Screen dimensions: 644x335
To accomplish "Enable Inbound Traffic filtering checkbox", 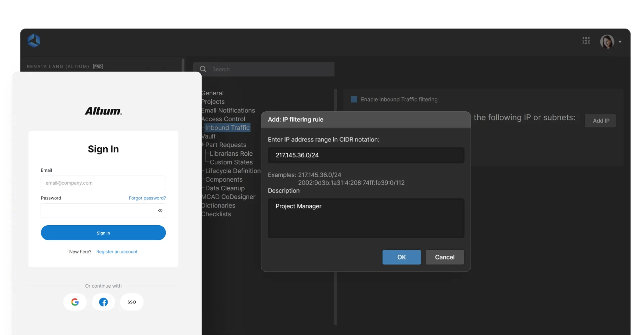I will [354, 99].
